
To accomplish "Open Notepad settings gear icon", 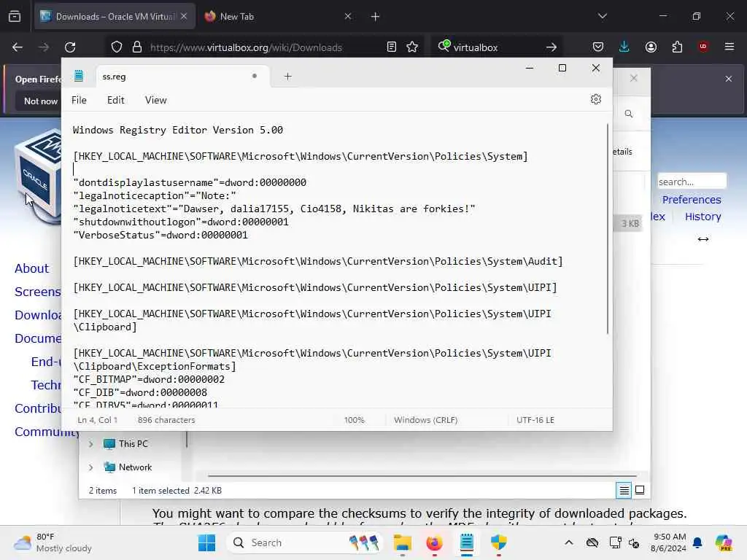I will coord(595,99).
